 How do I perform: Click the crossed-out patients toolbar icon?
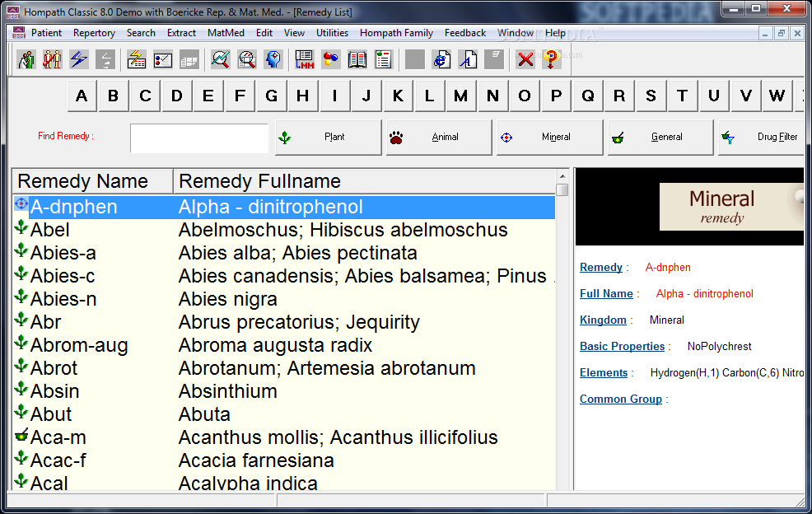(x=53, y=59)
